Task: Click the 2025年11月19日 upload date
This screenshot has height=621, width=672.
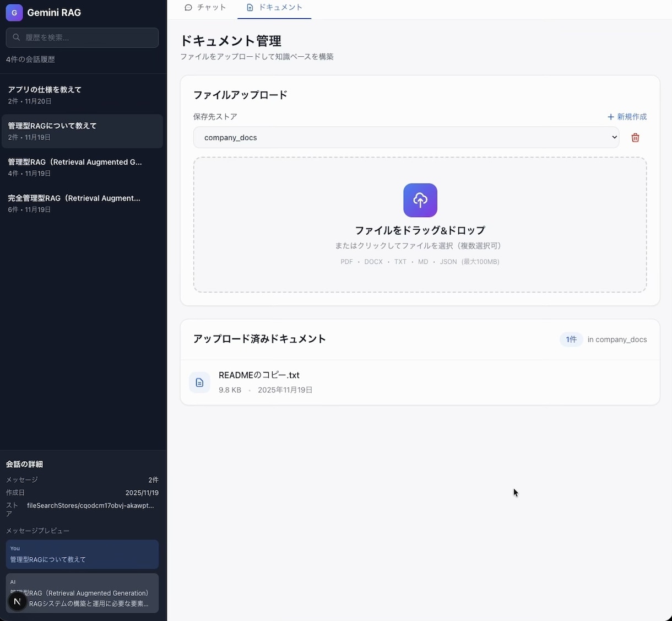Action: pos(285,390)
